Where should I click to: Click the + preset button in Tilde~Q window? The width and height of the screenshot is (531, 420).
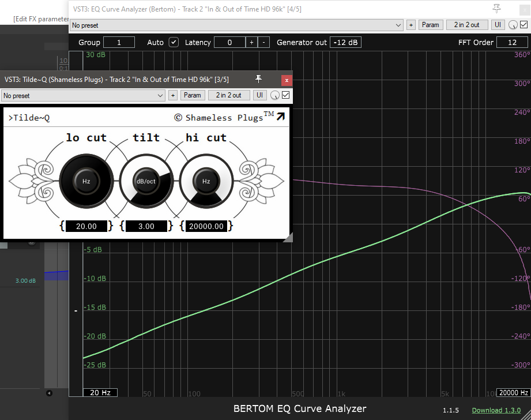coord(173,95)
